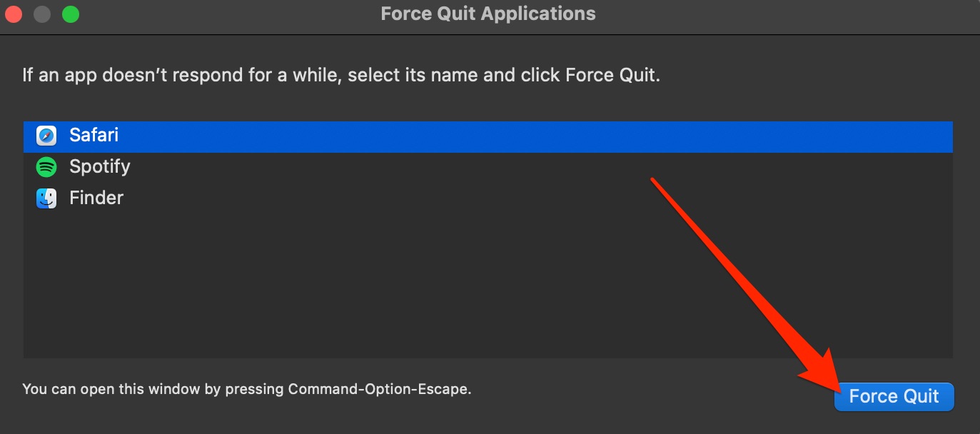Screen dimensions: 980x434
Task: Click the blue Force Quit button
Action: (x=894, y=396)
